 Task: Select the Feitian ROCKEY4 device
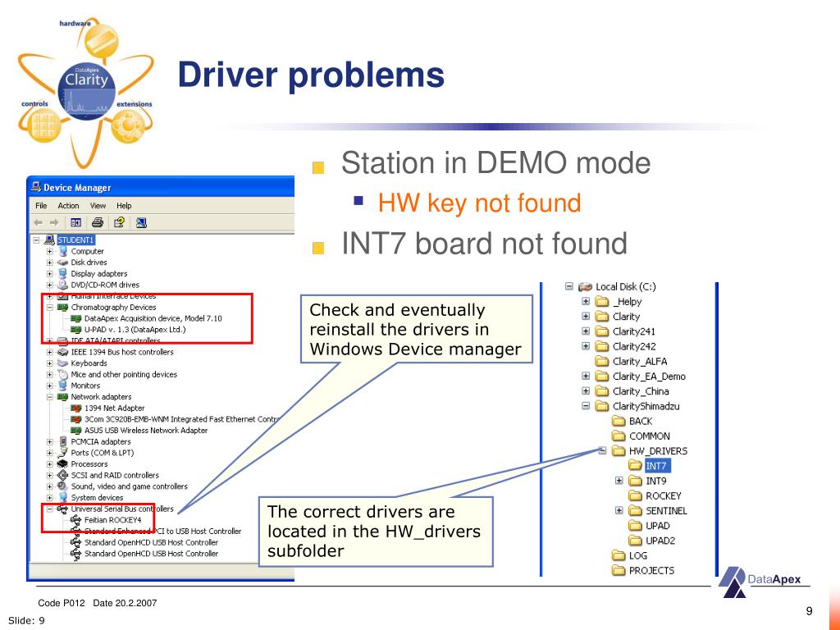point(113,520)
